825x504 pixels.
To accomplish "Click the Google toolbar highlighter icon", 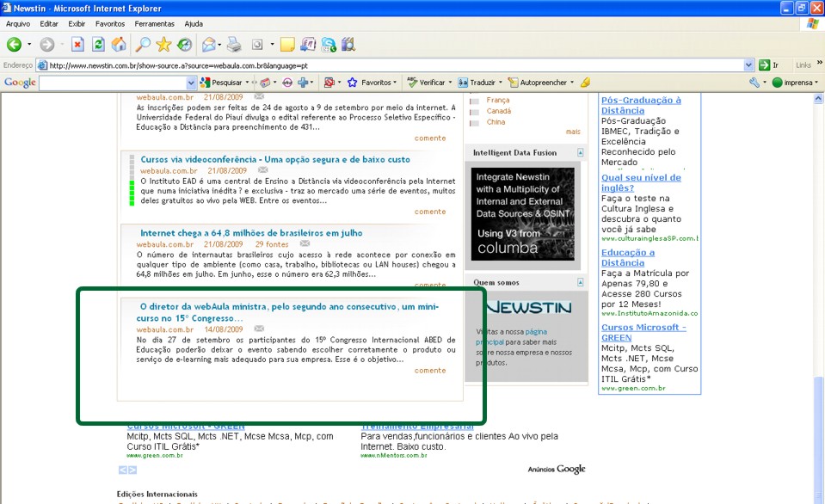I will (585, 83).
